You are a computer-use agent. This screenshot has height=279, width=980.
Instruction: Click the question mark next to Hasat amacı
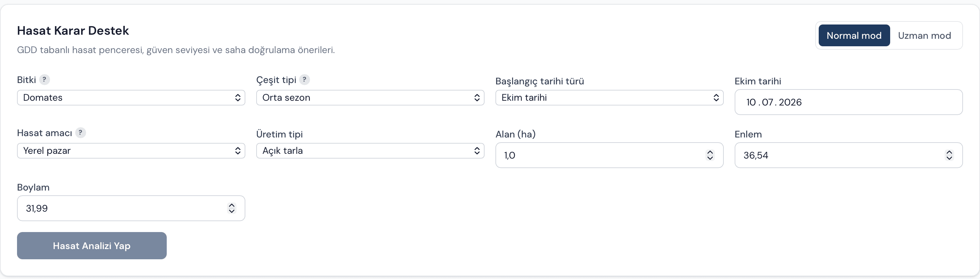coord(80,132)
